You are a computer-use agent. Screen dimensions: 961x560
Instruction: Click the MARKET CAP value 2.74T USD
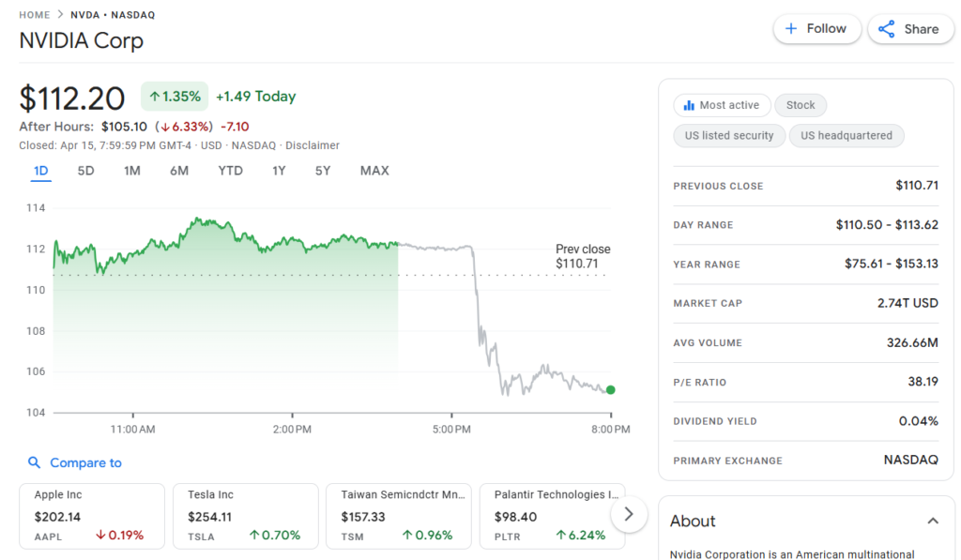point(908,303)
